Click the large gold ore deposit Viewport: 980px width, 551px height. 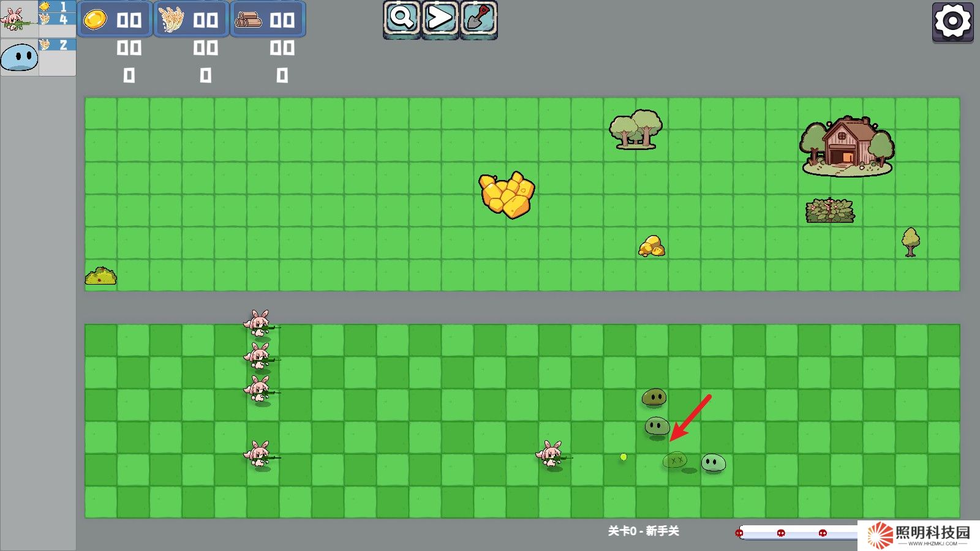[507, 194]
